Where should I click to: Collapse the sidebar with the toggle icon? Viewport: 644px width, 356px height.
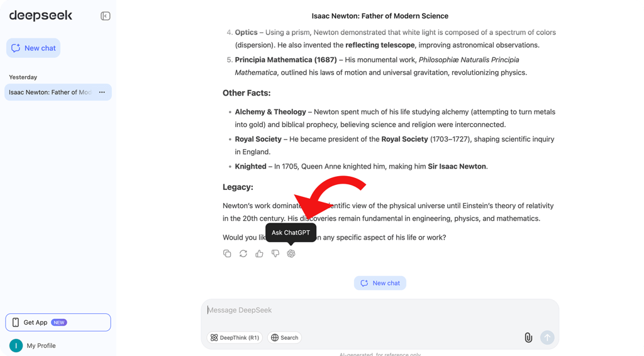pos(106,16)
